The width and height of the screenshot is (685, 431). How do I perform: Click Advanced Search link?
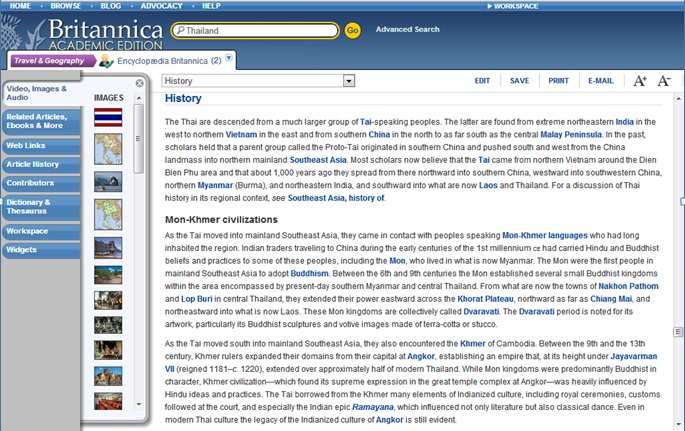tap(408, 29)
